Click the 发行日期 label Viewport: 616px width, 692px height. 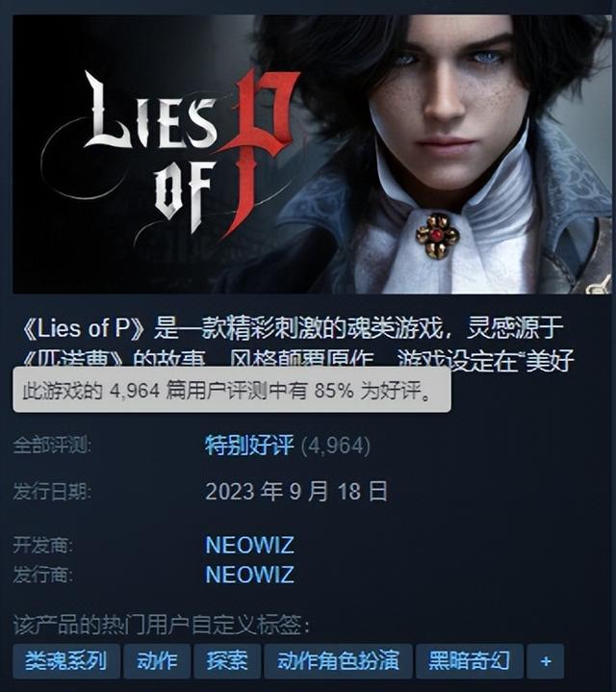pyautogui.click(x=52, y=491)
